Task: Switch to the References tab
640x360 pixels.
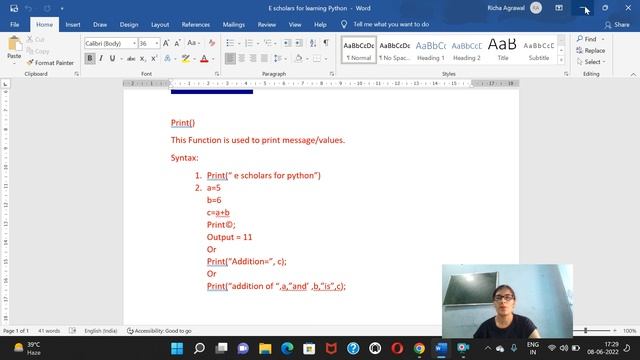Action: [196, 24]
